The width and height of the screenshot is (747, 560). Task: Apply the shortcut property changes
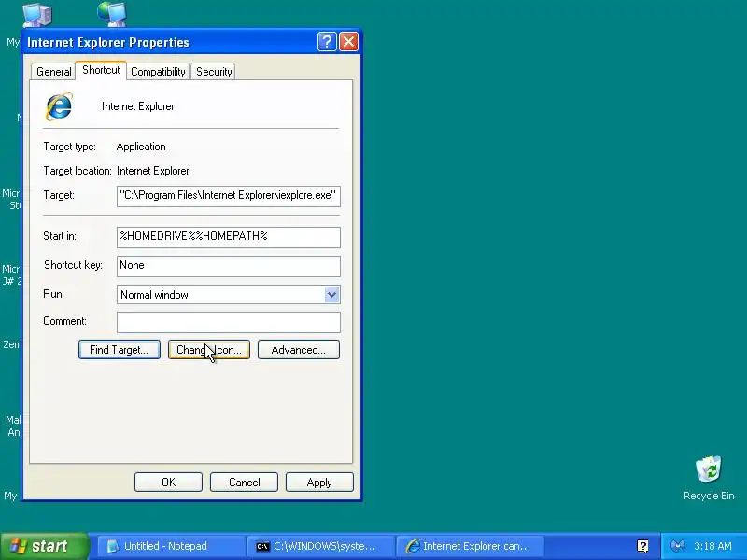(319, 483)
